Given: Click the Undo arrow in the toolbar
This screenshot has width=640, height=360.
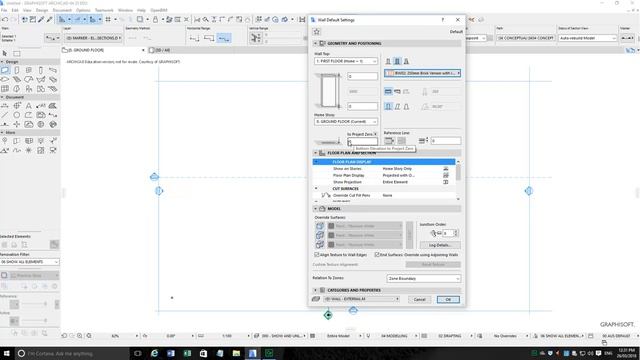Looking at the screenshot, I should 5,19.
